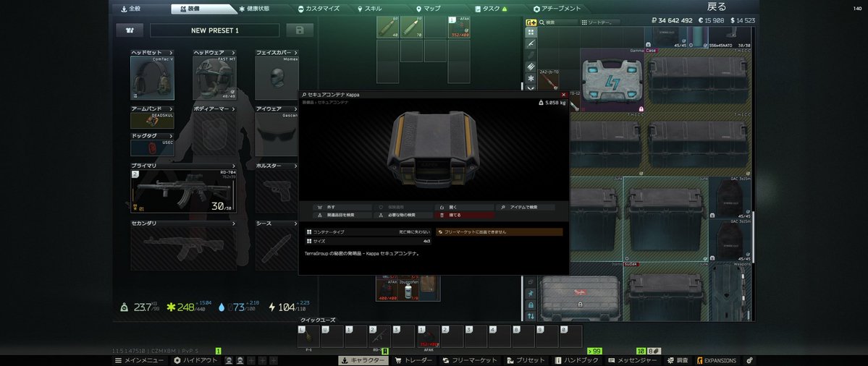The image size is (868, 366).
Task: Click the stash 検索 search field
Action: [558, 22]
